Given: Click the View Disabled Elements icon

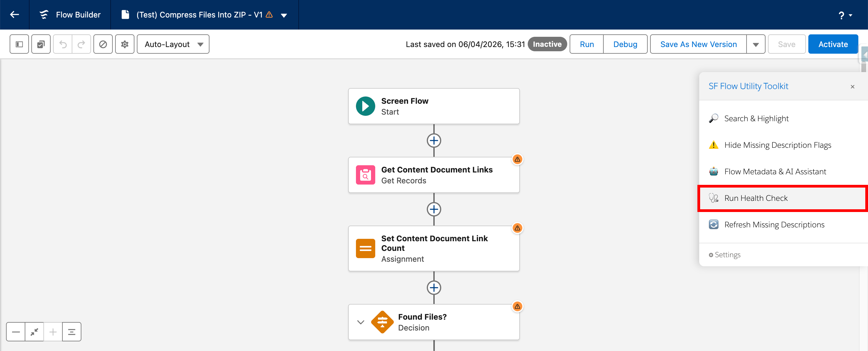Looking at the screenshot, I should click(103, 44).
